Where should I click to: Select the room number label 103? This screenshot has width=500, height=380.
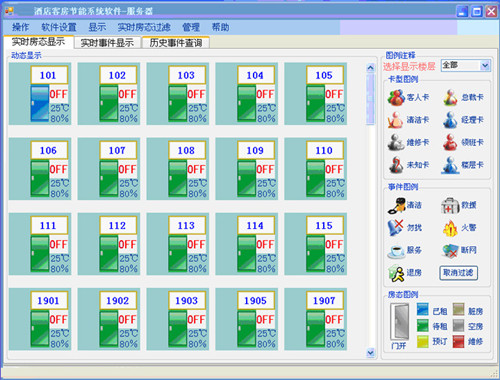186,75
